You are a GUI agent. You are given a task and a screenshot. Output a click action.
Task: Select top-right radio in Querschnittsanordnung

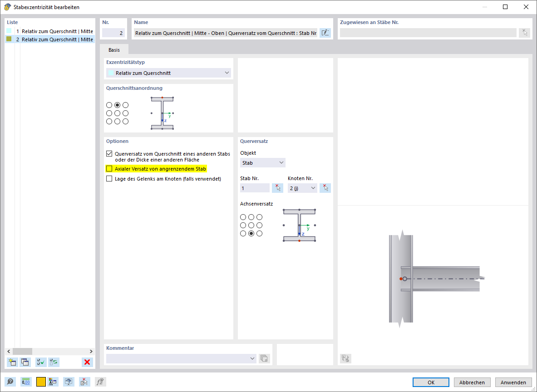[125, 105]
